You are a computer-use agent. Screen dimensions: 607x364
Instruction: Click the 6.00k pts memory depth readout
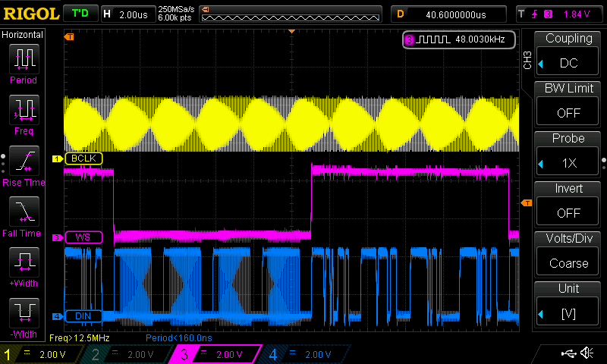click(175, 17)
